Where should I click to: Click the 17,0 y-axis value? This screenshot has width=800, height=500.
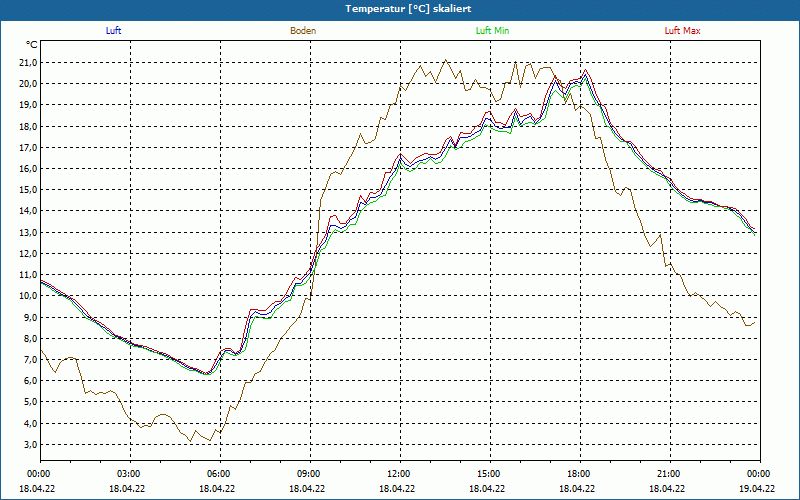pyautogui.click(x=27, y=147)
